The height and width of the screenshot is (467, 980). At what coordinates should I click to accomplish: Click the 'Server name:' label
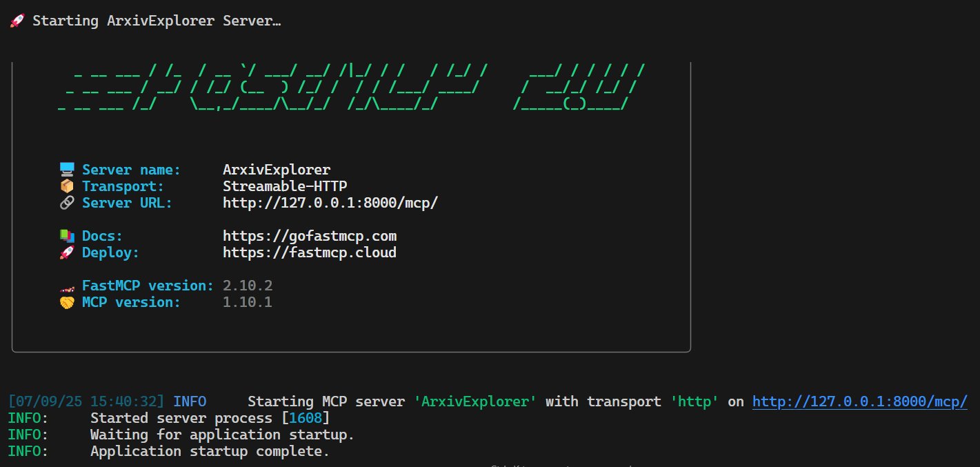(131, 170)
